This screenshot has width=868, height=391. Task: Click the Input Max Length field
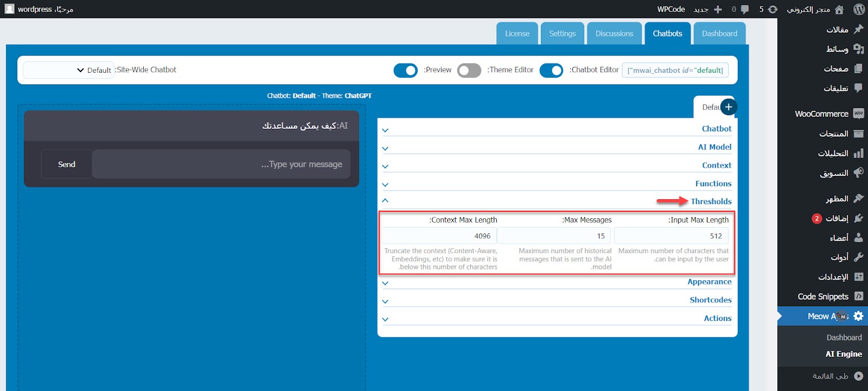[671, 236]
